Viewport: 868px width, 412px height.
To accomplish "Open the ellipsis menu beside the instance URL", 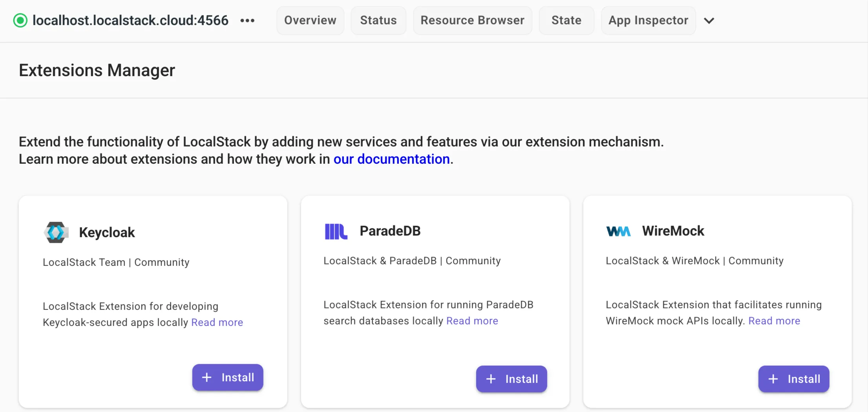I will [x=247, y=20].
